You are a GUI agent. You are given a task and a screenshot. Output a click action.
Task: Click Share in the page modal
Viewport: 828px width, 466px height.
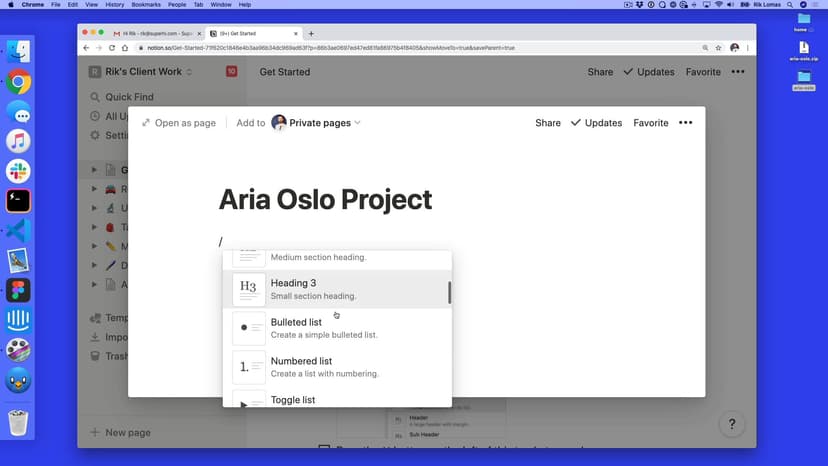coord(547,123)
